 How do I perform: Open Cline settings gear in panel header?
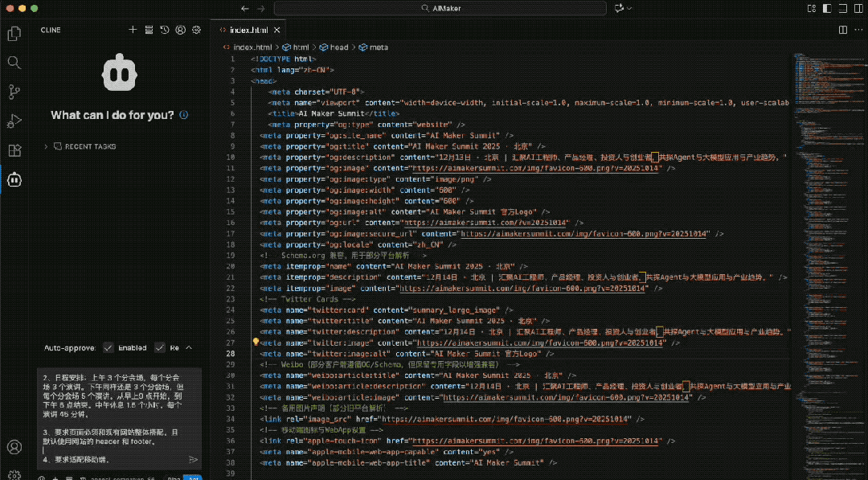pyautogui.click(x=196, y=30)
